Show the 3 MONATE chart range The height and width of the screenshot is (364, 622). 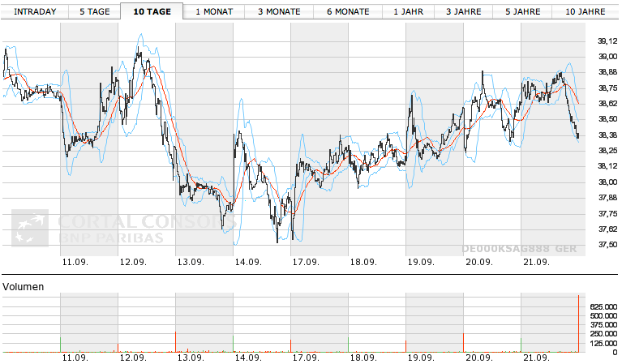[x=278, y=11]
